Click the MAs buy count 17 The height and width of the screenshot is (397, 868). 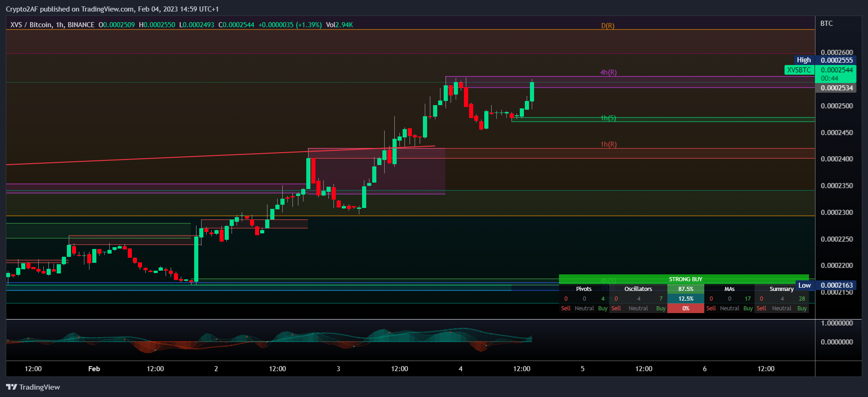coord(748,299)
